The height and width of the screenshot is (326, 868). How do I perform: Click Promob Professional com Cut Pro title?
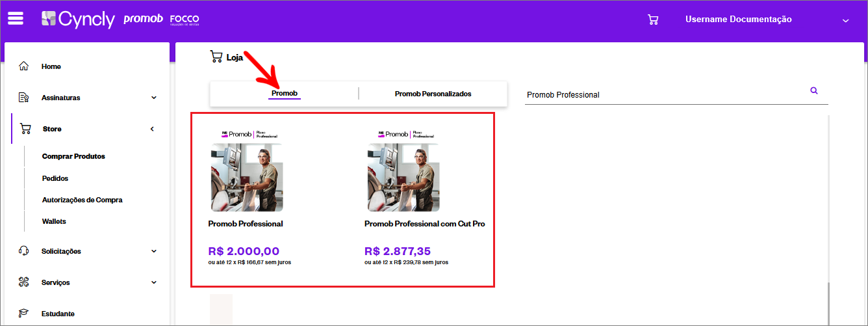point(425,224)
